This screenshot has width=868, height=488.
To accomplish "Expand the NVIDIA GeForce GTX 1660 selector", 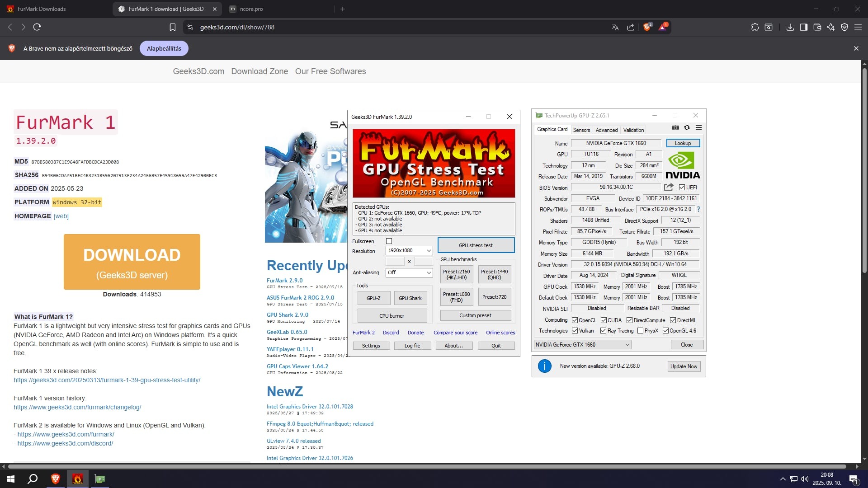I will pos(582,345).
